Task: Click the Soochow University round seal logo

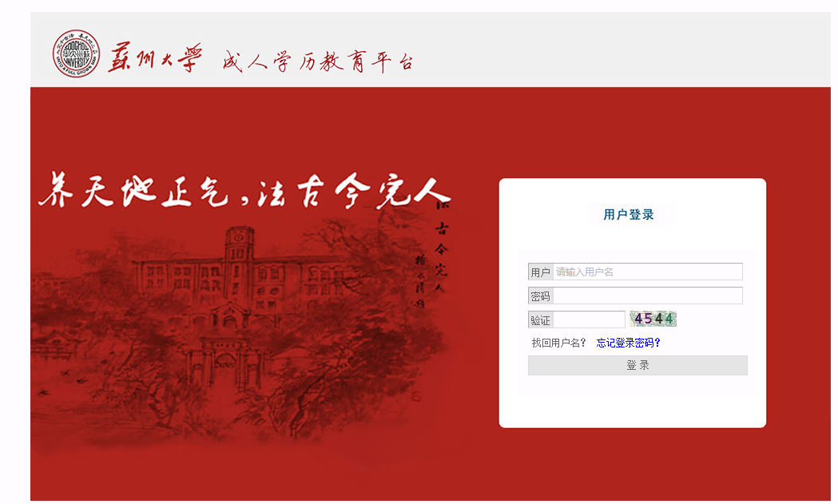Action: coord(76,54)
